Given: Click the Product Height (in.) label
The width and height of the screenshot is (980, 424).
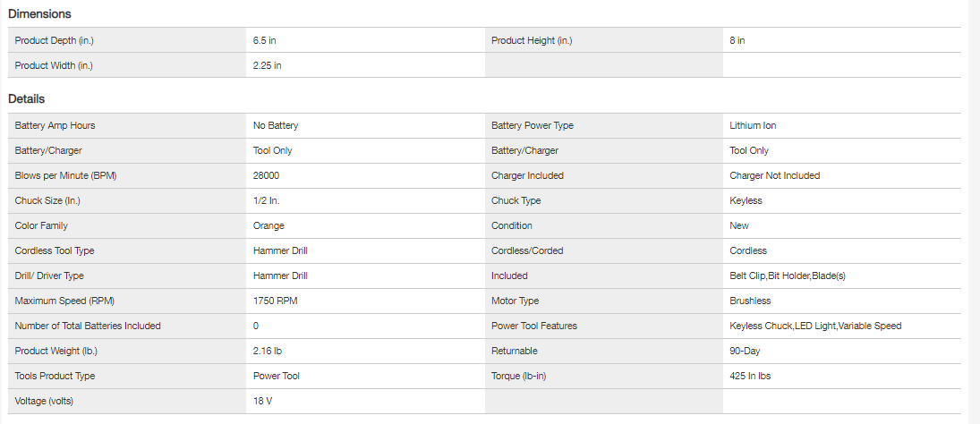Looking at the screenshot, I should click(532, 40).
